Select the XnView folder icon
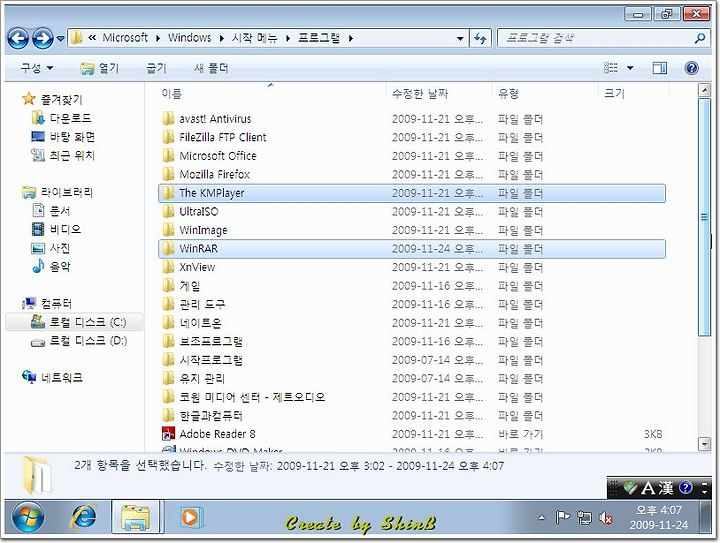720x543 pixels. click(x=168, y=267)
